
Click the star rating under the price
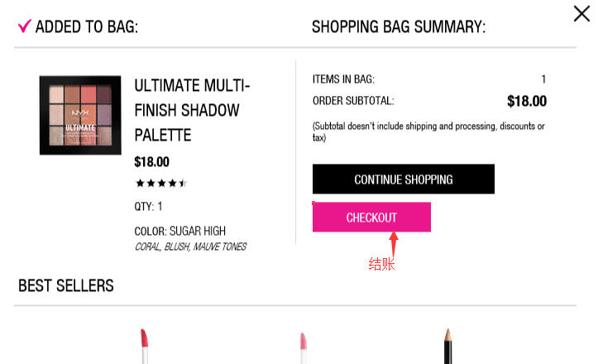(x=161, y=184)
